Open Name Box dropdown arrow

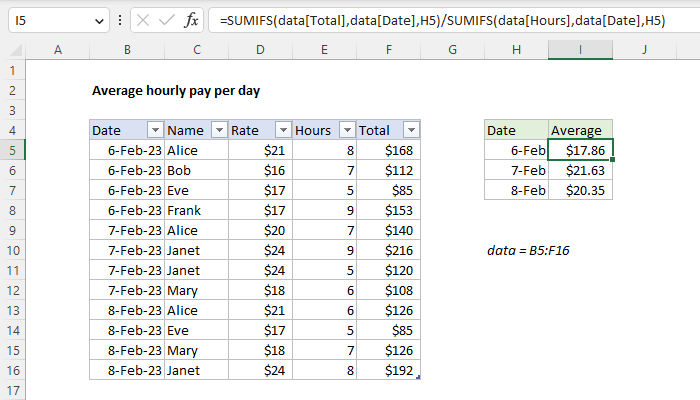pos(99,21)
